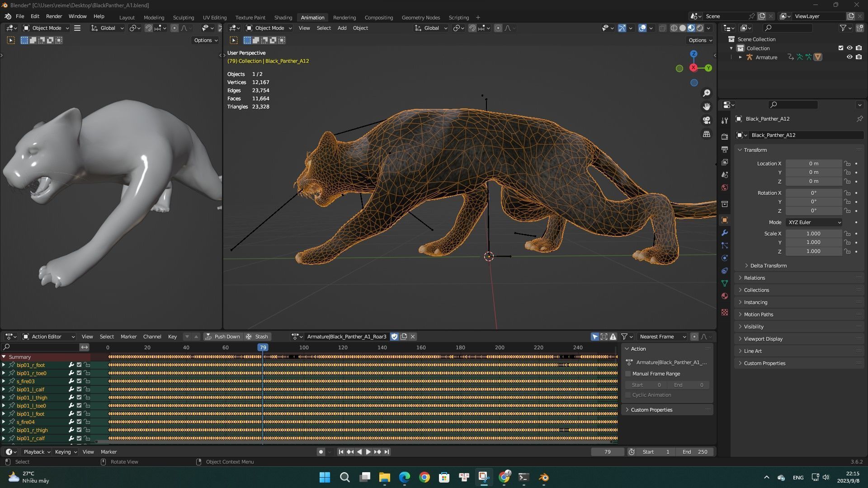This screenshot has width=868, height=488.
Task: Click the Options button in 3D viewport
Action: [700, 40]
